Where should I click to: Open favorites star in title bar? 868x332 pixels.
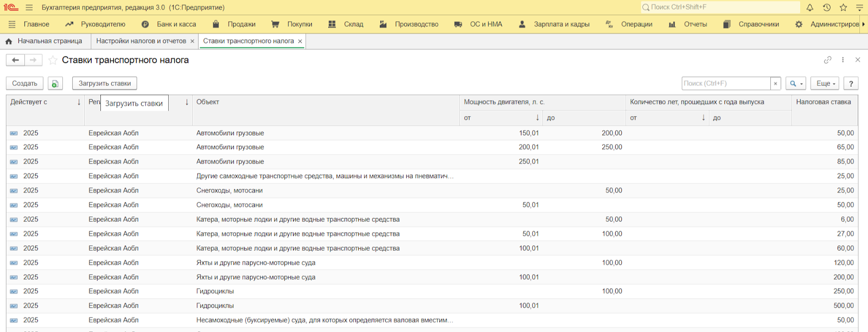(x=843, y=8)
